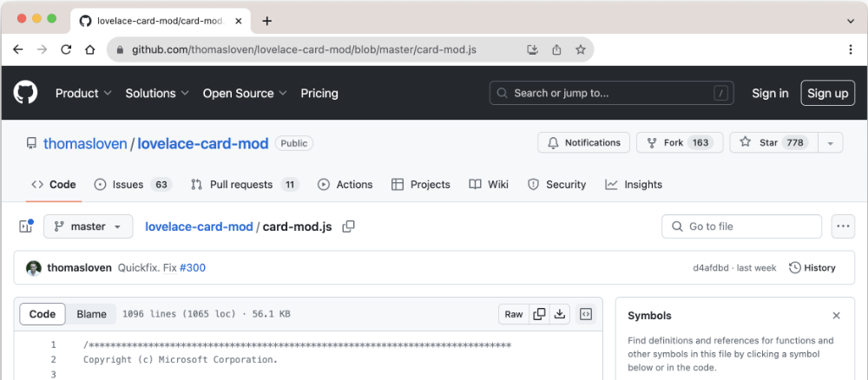Viewport: 868px width, 380px height.
Task: Open the Pull requests tab
Action: tap(245, 185)
